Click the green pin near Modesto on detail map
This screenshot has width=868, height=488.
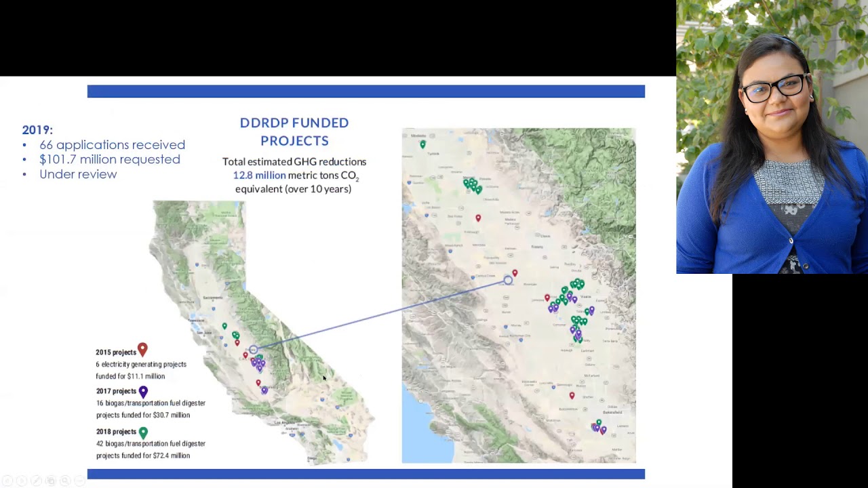click(x=422, y=144)
